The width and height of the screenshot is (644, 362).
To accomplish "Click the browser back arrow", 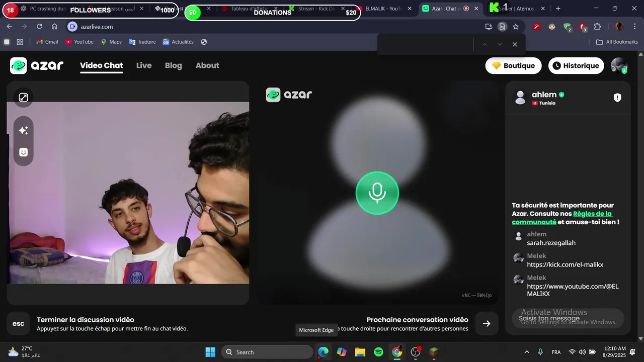I will point(9,27).
